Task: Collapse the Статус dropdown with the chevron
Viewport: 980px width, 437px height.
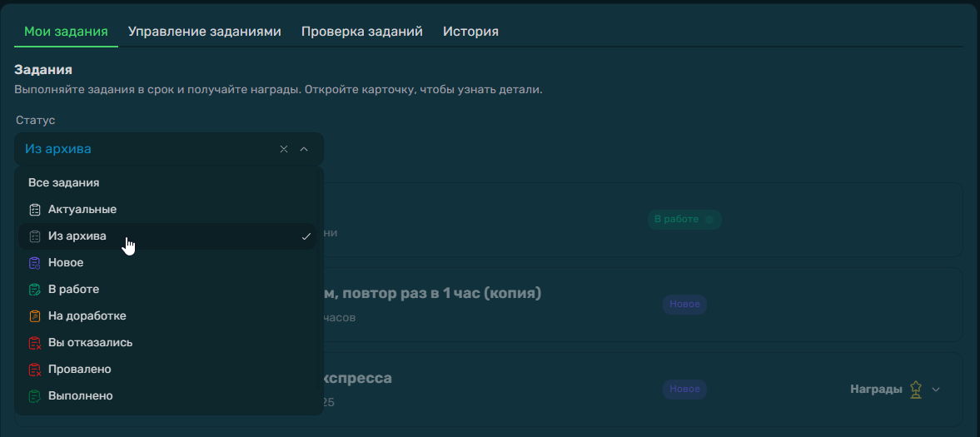Action: click(304, 149)
